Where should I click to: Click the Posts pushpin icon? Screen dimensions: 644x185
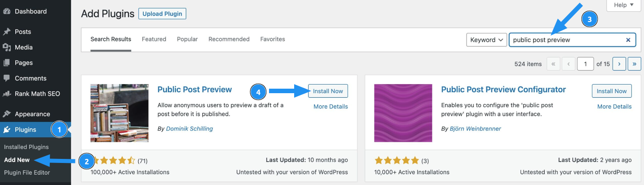tap(7, 32)
